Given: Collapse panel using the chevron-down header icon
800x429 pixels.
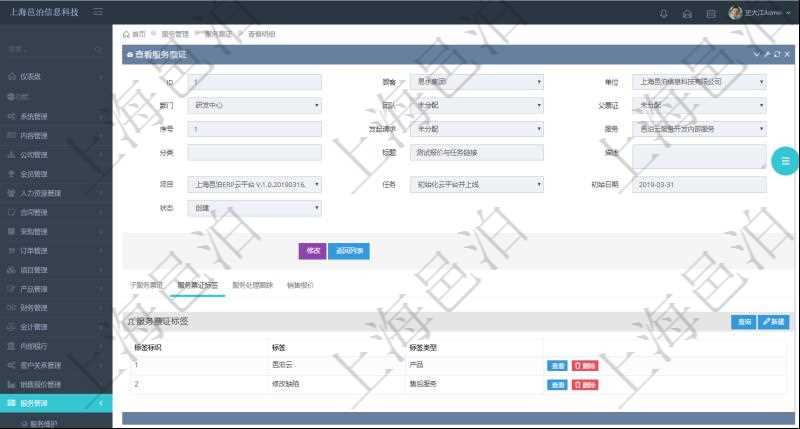Looking at the screenshot, I should [x=756, y=54].
